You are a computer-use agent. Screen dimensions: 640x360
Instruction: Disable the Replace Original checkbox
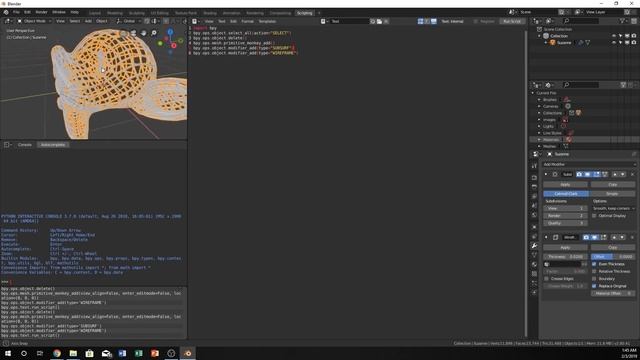coord(594,286)
